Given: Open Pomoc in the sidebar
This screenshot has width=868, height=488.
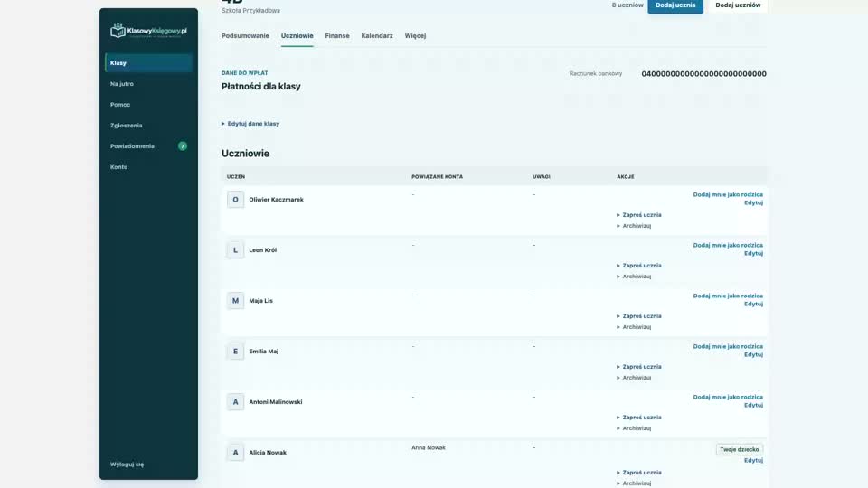Looking at the screenshot, I should pos(120,105).
